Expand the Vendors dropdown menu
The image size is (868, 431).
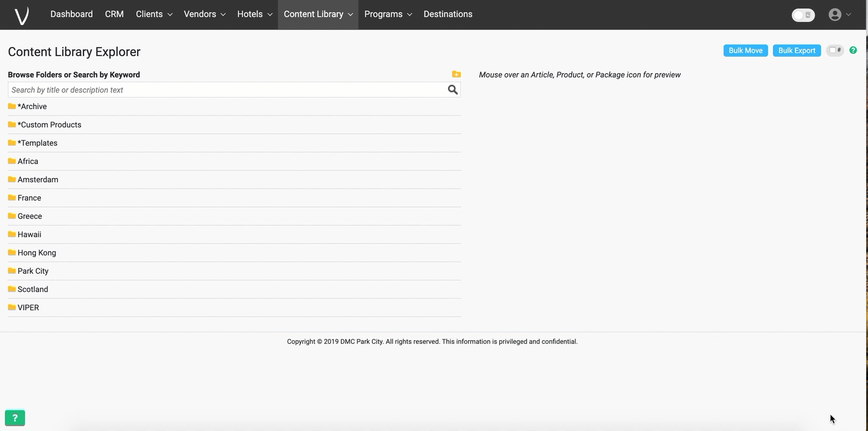205,14
